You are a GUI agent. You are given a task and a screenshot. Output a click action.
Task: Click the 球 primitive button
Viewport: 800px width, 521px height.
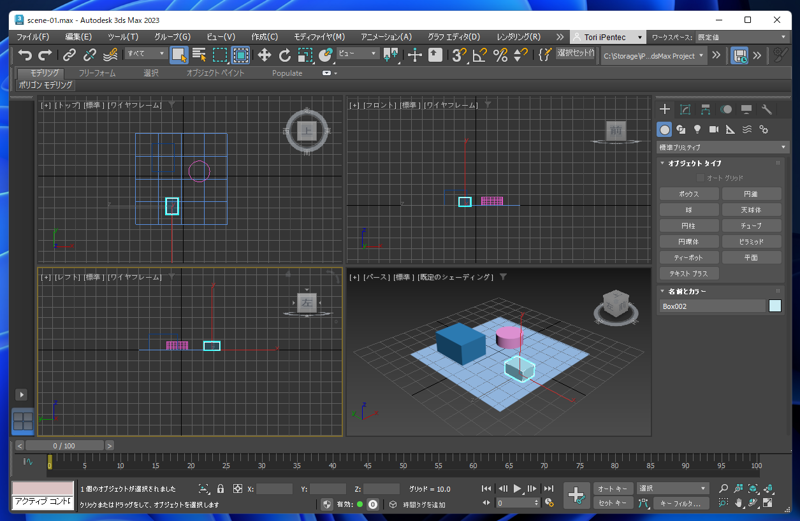tap(689, 210)
